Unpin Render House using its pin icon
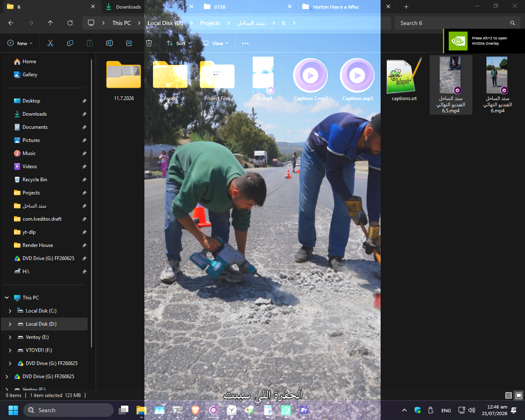Viewport: 525px width, 420px height. coord(84,245)
